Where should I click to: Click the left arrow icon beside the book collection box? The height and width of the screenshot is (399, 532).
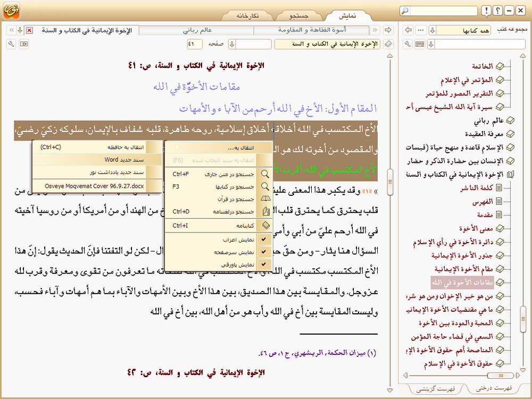coord(409,30)
